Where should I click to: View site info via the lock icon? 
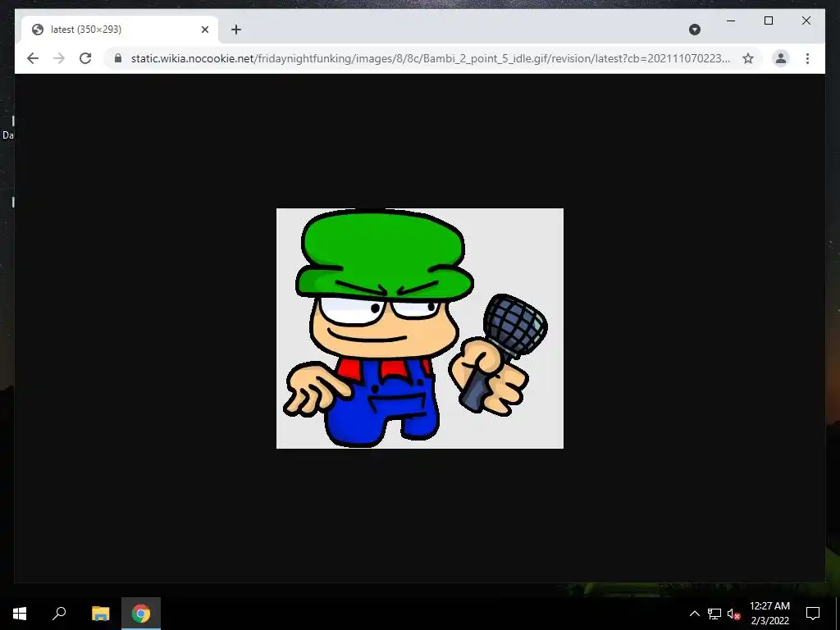[118, 58]
